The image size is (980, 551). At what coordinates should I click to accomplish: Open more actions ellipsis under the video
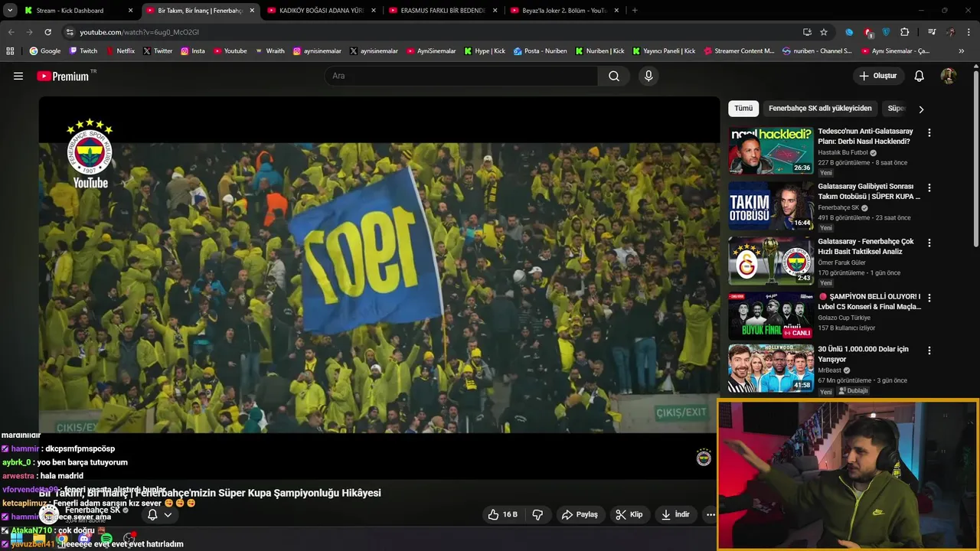click(710, 514)
